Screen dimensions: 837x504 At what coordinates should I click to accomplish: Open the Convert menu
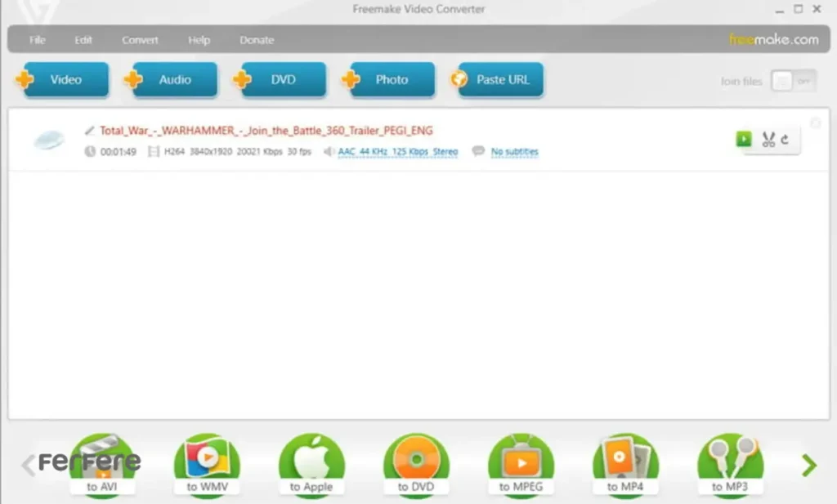[141, 40]
